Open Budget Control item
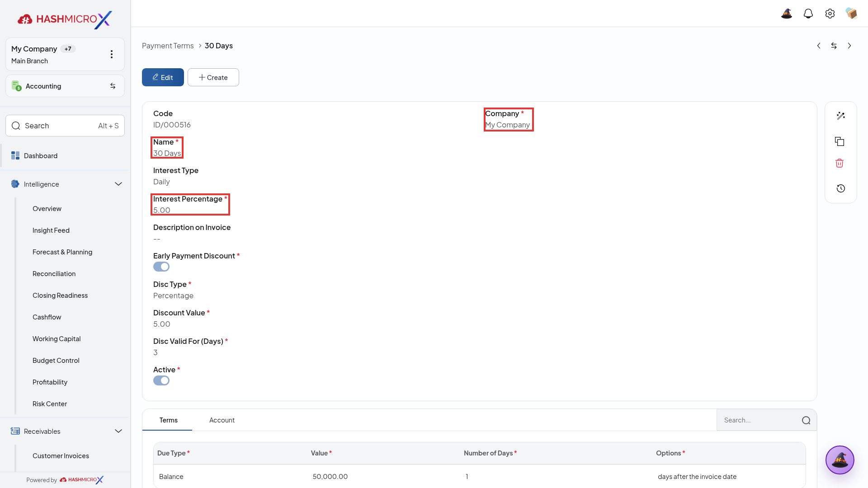 pyautogui.click(x=56, y=361)
